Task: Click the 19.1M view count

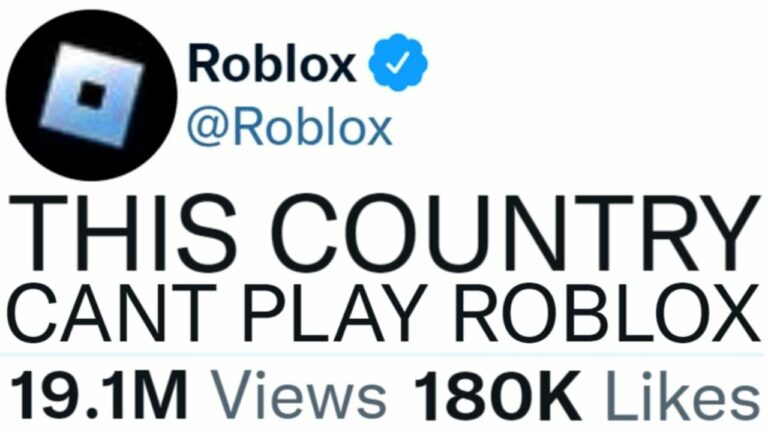Action: tap(99, 395)
